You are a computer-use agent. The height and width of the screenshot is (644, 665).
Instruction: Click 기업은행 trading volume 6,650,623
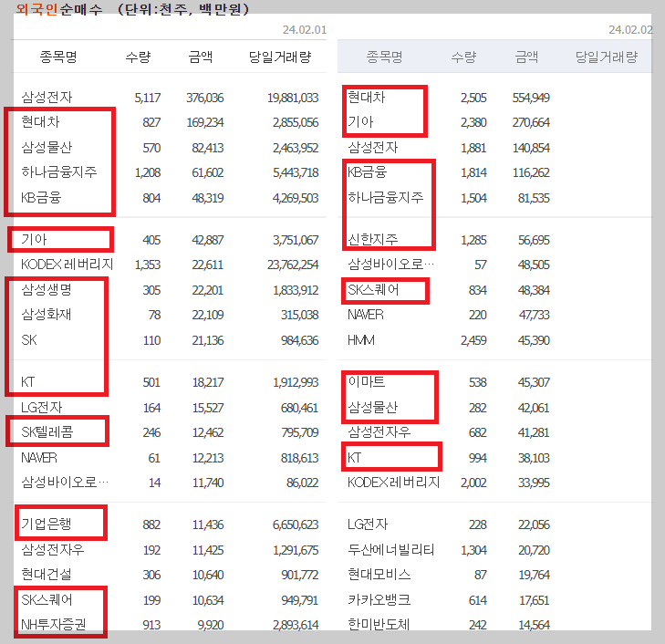[296, 525]
